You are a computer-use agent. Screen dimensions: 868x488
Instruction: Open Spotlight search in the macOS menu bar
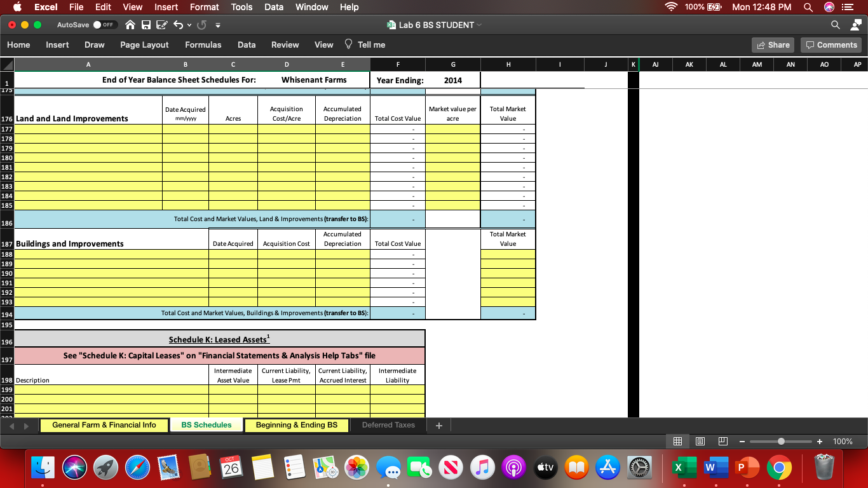point(808,7)
